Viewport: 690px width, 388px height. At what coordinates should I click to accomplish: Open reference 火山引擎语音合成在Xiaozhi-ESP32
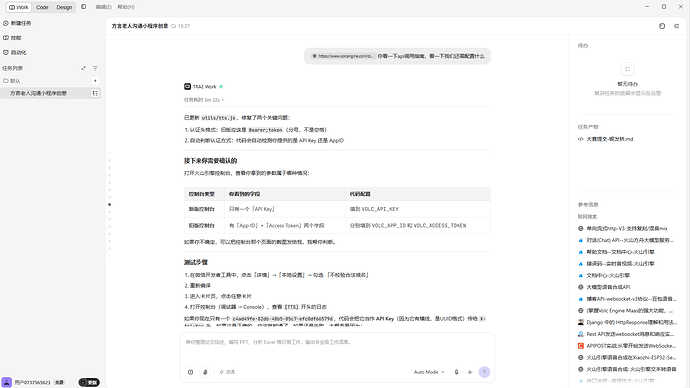point(627,358)
